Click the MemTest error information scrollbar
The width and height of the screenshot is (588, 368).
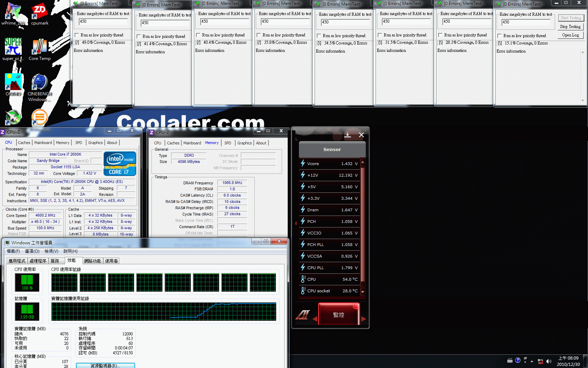(583, 76)
